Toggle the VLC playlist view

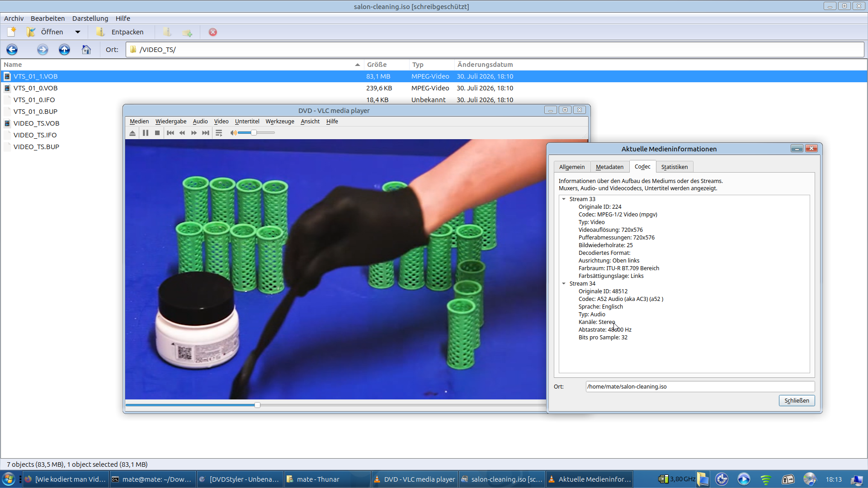click(219, 133)
